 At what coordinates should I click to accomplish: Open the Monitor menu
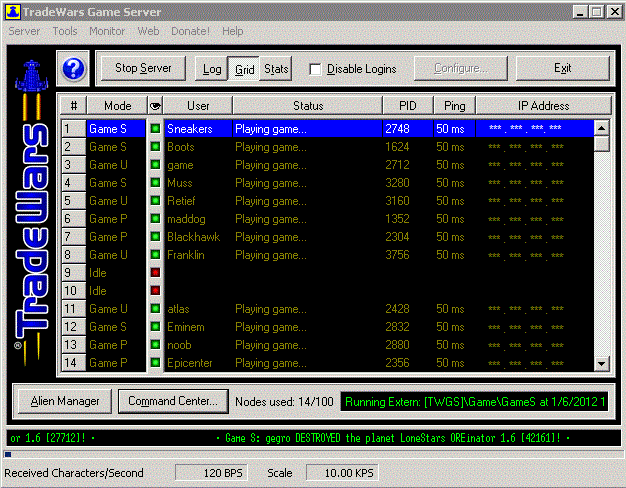click(107, 31)
